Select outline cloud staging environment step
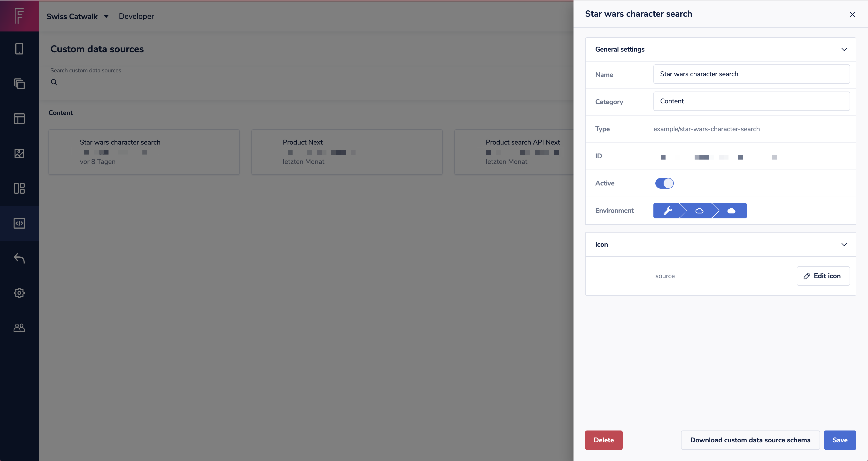The image size is (868, 461). click(699, 211)
